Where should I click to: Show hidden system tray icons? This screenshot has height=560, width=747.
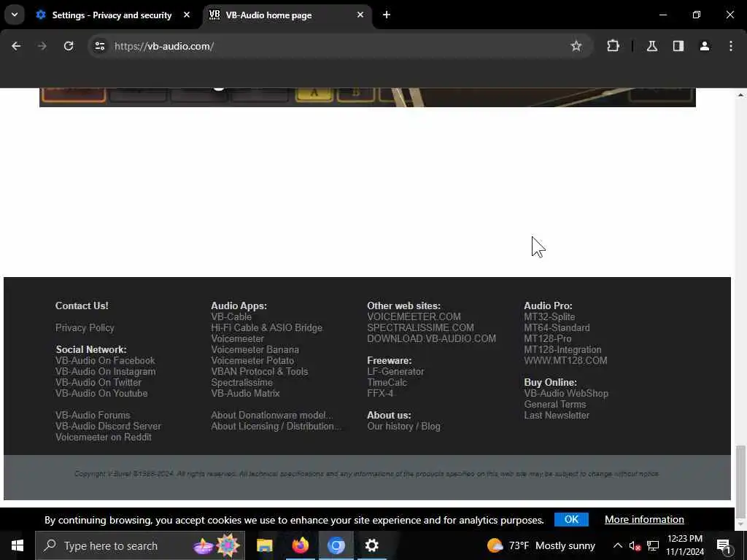point(617,545)
